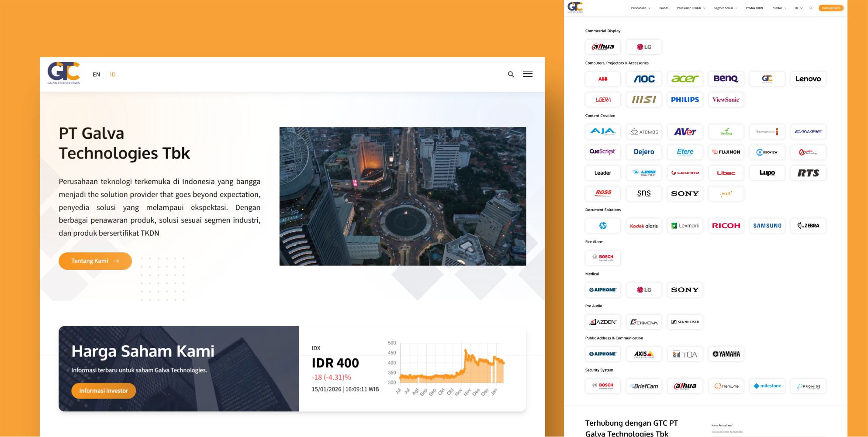The image size is (868, 437).
Task: Open the Acer brand logo tile
Action: click(685, 79)
